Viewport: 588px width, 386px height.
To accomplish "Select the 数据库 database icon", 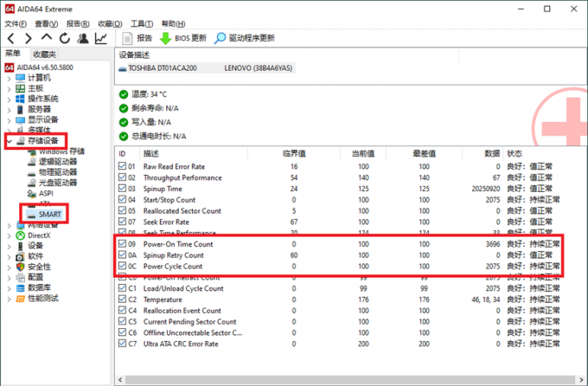I will tap(20, 288).
